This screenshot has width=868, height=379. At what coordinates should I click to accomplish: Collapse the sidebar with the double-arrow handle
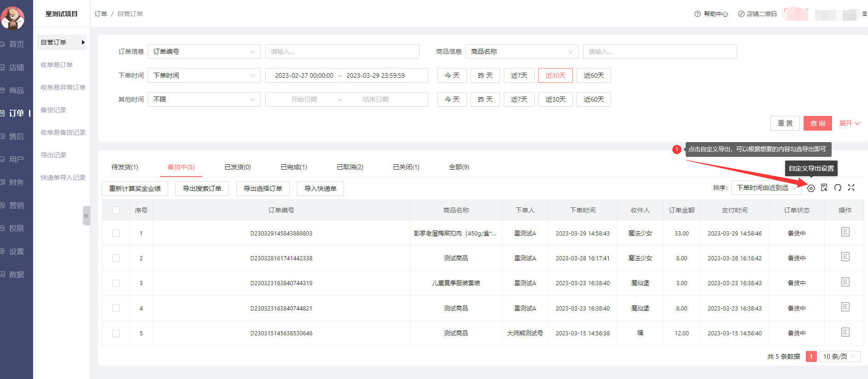click(x=86, y=216)
